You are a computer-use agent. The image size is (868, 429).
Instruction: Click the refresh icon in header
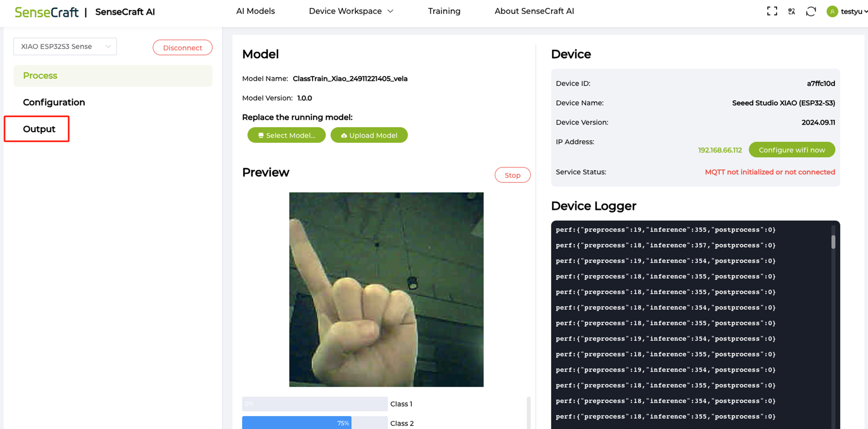pyautogui.click(x=811, y=11)
